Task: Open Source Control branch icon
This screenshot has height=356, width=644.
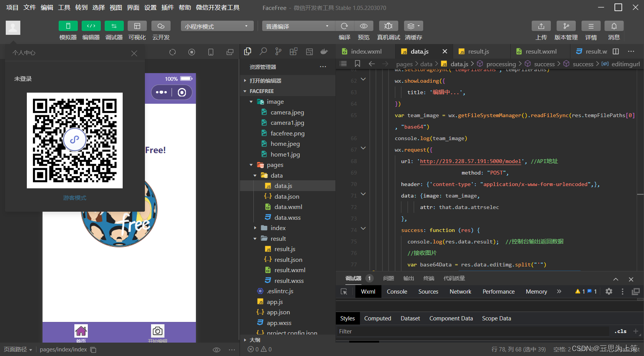Action: (x=278, y=51)
